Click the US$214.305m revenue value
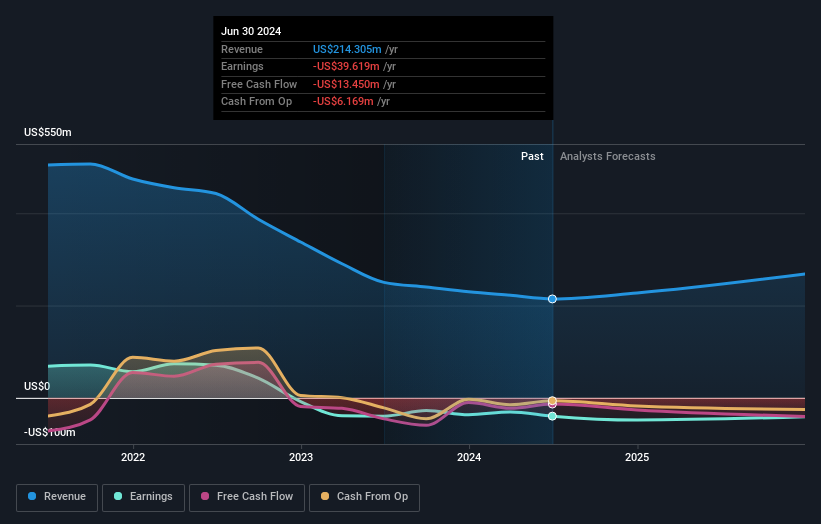Viewport: 821px width, 524px height. pyautogui.click(x=347, y=49)
